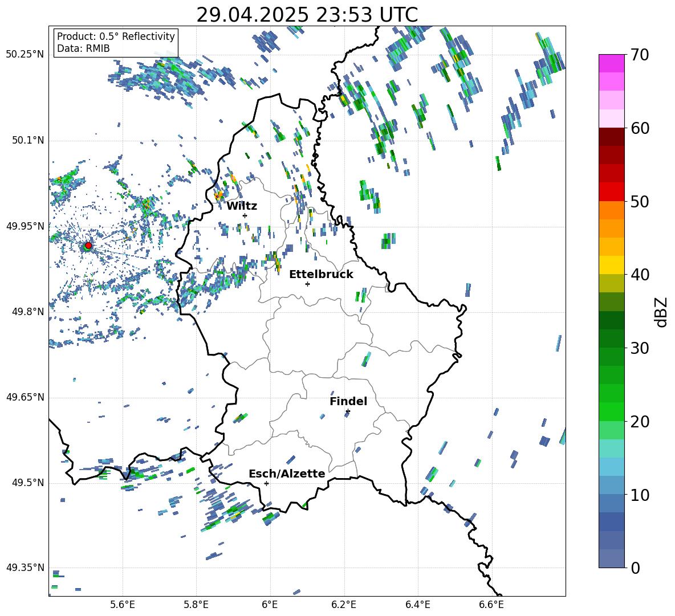The height and width of the screenshot is (616, 675).
Task: Click the 49.65°N latitude label
Action: pyautogui.click(x=25, y=397)
